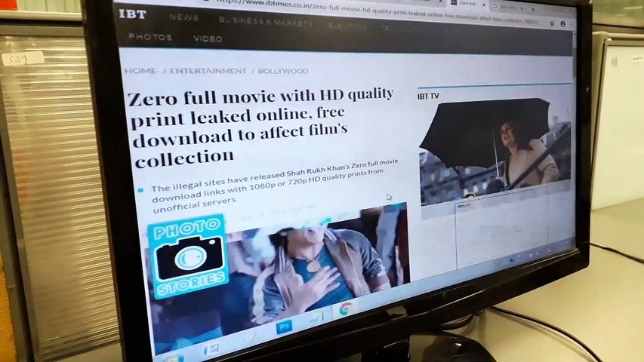Image resolution: width=644 pixels, height=362 pixels.
Task: Click the page vertical scrollbar
Action: pyautogui.click(x=574, y=62)
